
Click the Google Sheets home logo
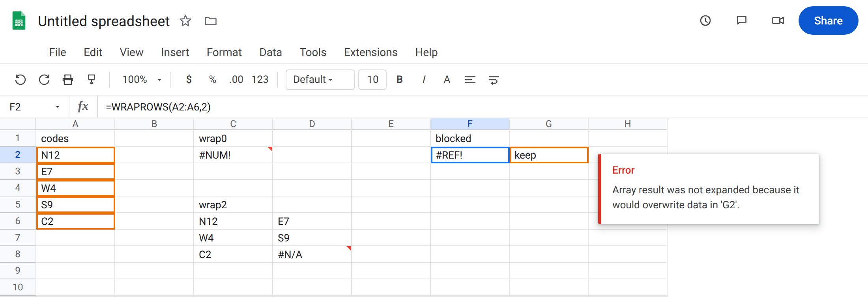pyautogui.click(x=19, y=21)
